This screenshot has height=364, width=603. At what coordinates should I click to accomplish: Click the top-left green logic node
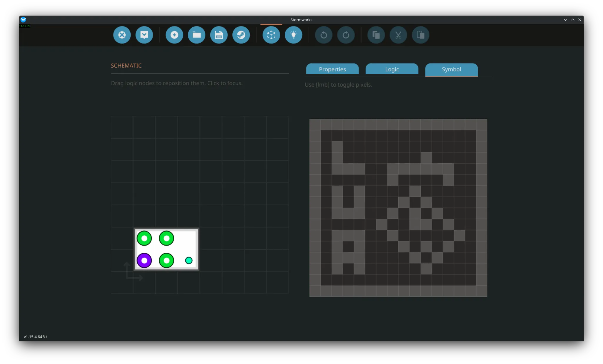pyautogui.click(x=144, y=238)
